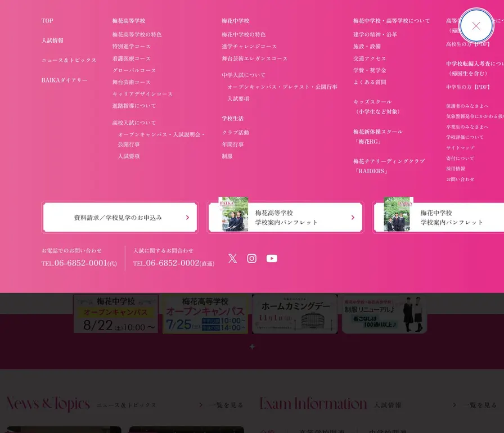Open 梅花高等学校 pamphlet cover thumbnail
The image size is (504, 433).
pyautogui.click(x=233, y=214)
